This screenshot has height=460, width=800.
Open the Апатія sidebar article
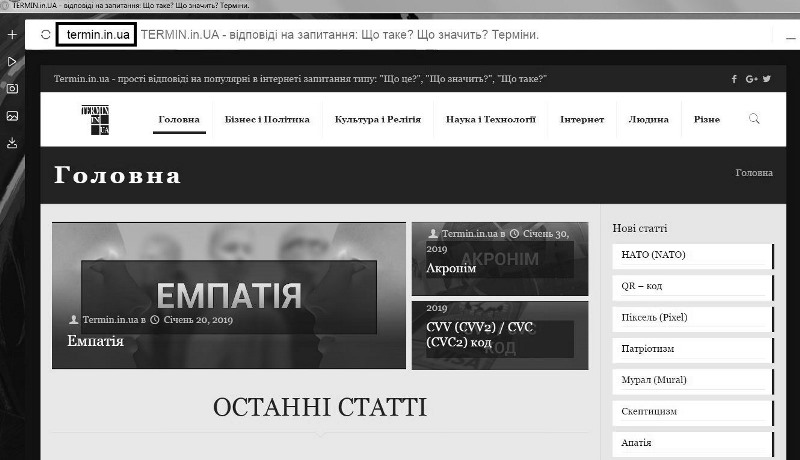[693, 444]
